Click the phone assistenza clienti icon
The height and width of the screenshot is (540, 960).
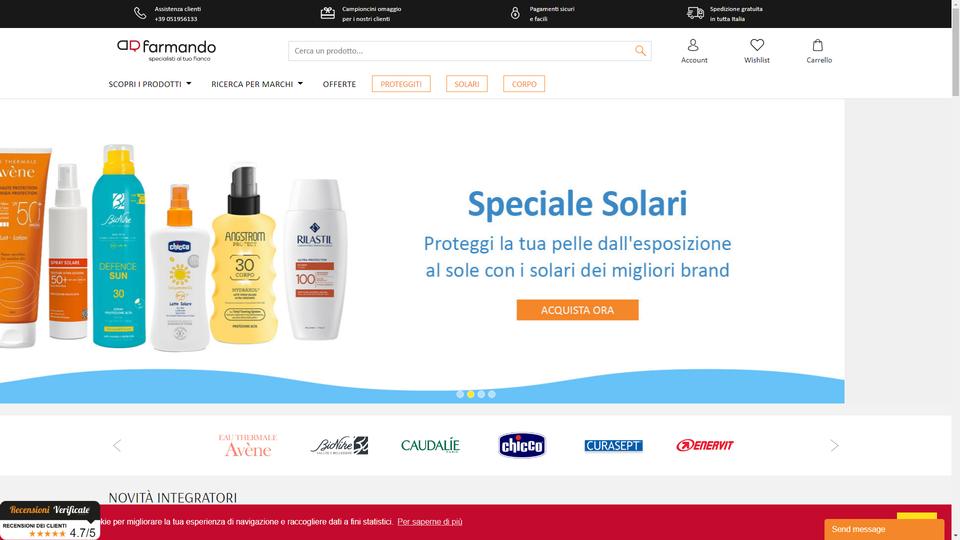[x=140, y=13]
